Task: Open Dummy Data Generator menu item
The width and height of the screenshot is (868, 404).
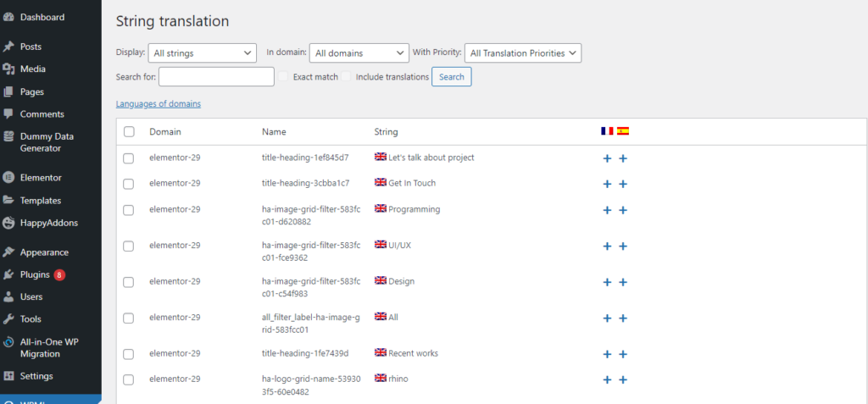Action: [x=47, y=142]
